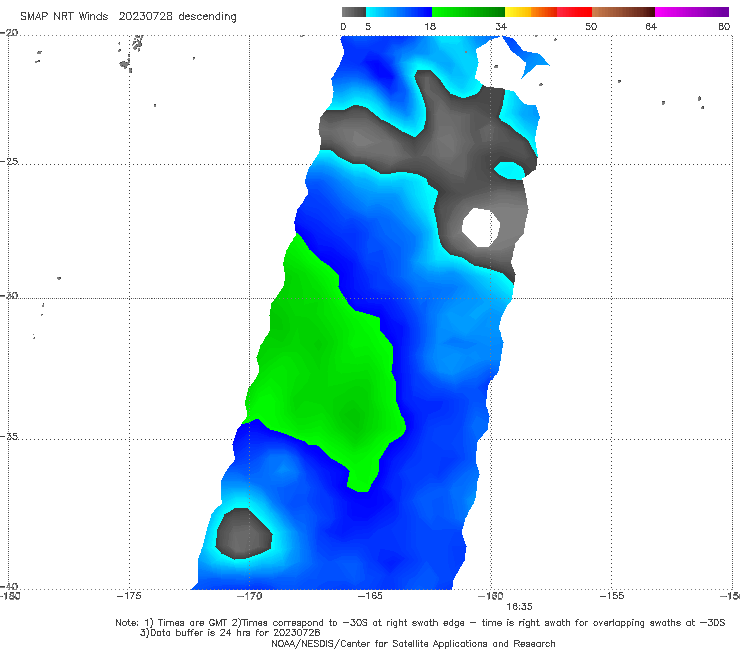Click the word 'descending' in the title
740x650 pixels.
(207, 17)
